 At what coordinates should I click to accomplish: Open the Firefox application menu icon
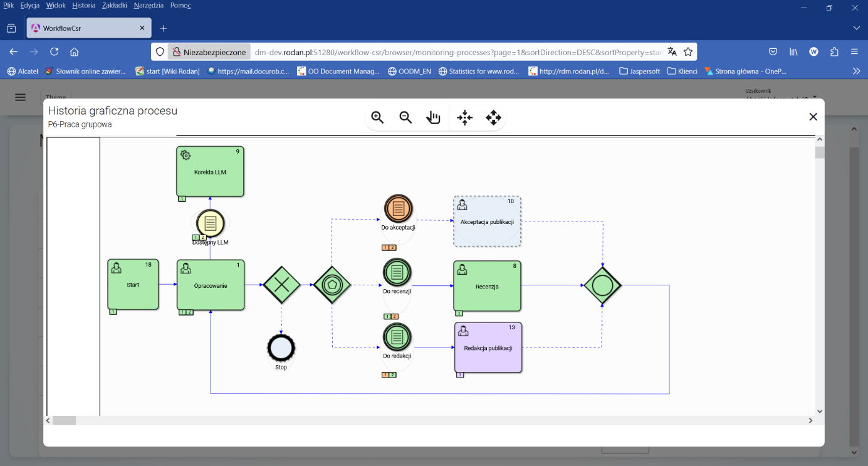855,51
